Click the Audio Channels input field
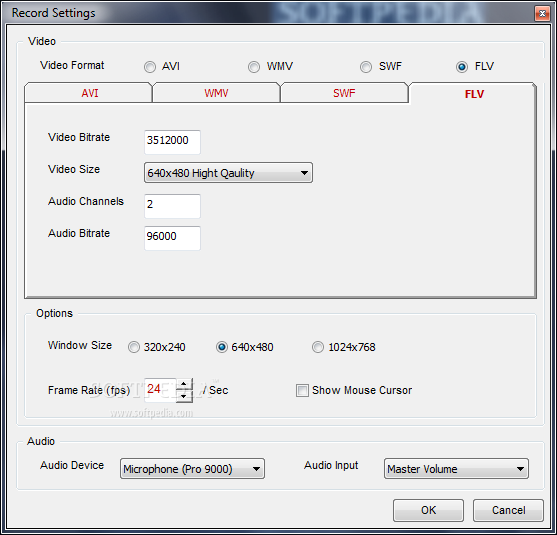 172,206
